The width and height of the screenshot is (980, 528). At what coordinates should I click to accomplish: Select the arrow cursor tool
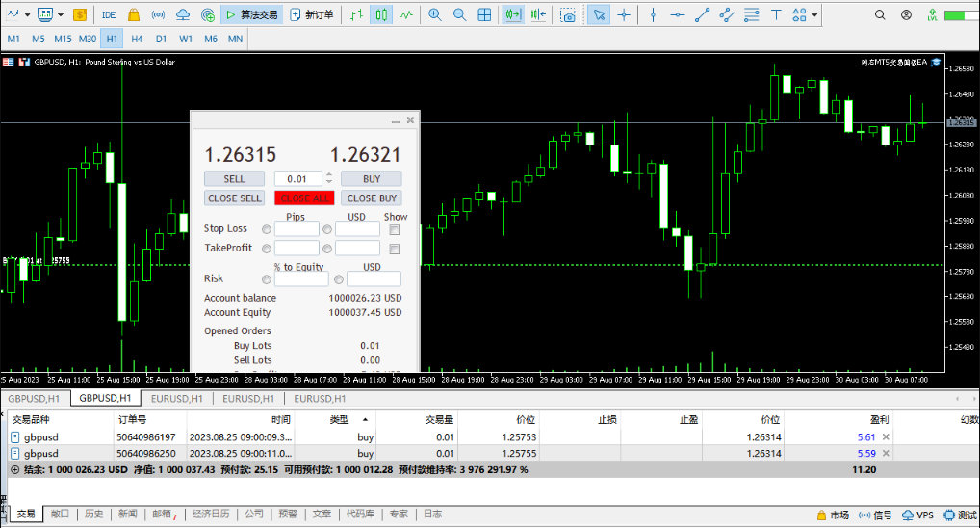click(599, 14)
